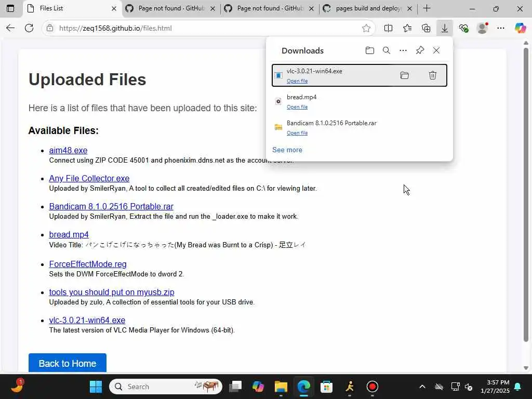The image size is (532, 399).
Task: View site information lock icon
Action: tap(50, 28)
